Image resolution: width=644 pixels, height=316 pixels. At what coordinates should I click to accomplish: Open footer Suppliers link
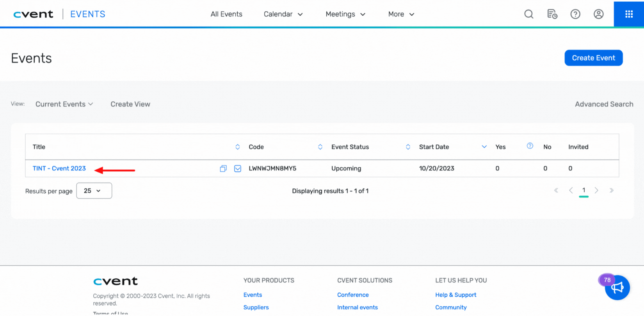pos(256,307)
